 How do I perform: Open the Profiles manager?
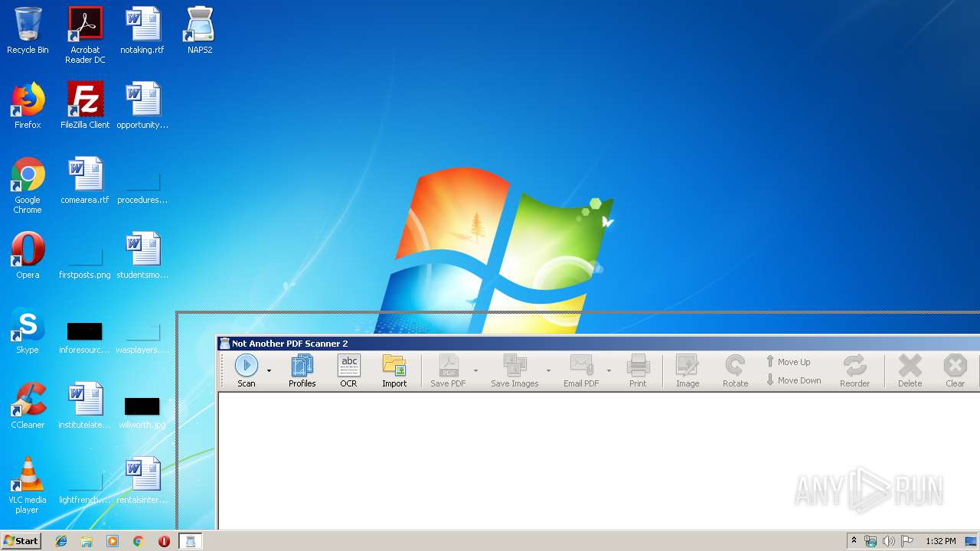(x=302, y=371)
